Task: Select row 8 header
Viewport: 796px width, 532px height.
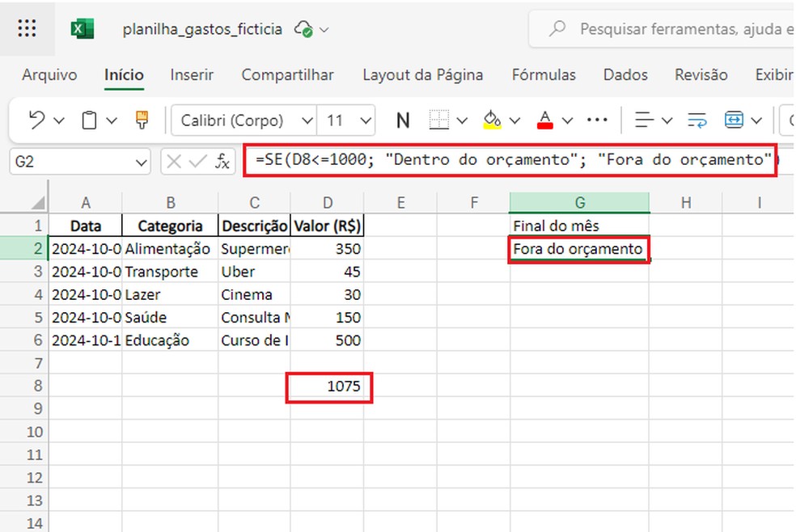Action: [x=23, y=386]
